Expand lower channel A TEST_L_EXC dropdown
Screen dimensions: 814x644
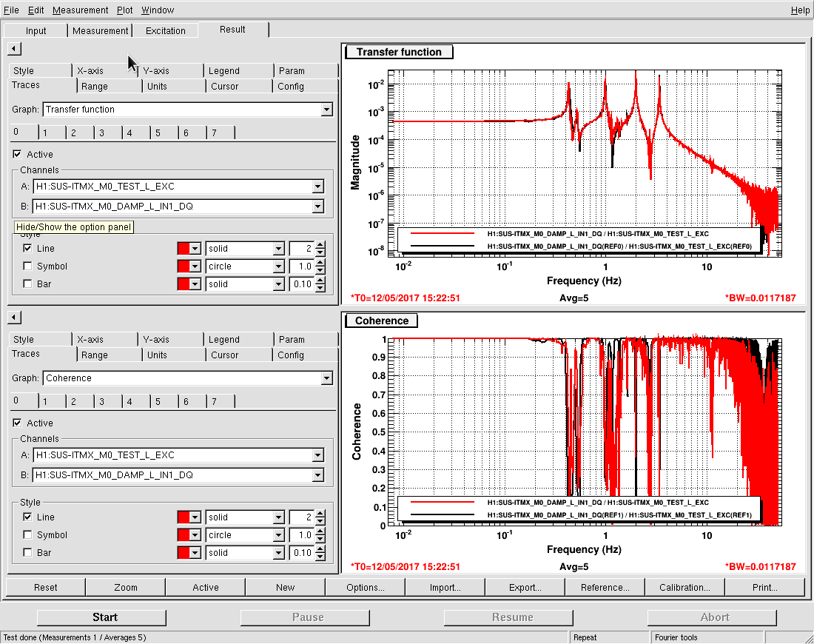(317, 455)
